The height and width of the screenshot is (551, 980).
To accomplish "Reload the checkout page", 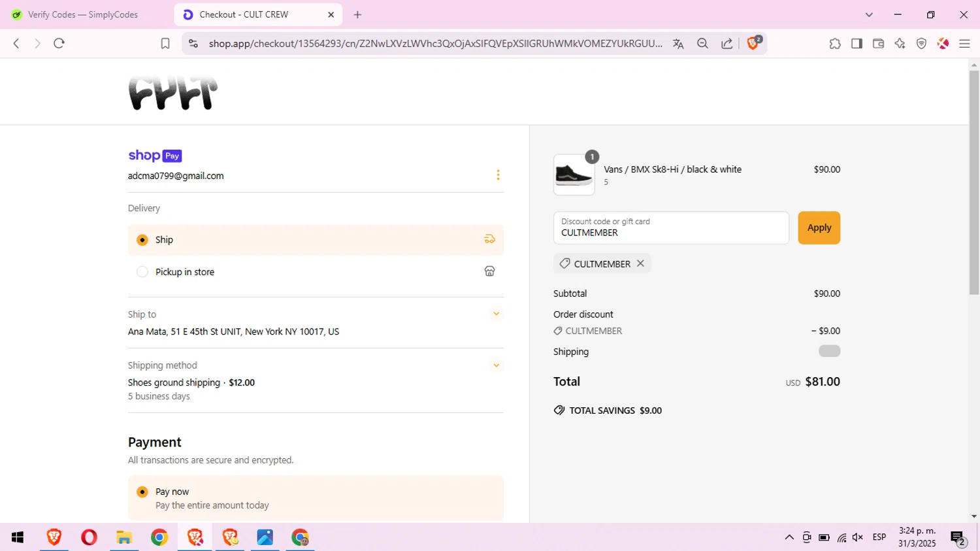I will pos(59,43).
